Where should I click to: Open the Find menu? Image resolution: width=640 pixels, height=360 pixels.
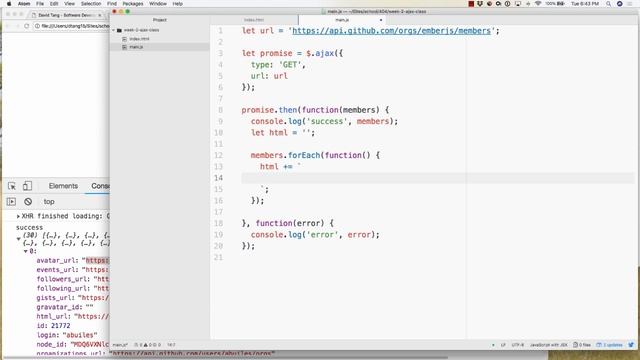point(112,4)
